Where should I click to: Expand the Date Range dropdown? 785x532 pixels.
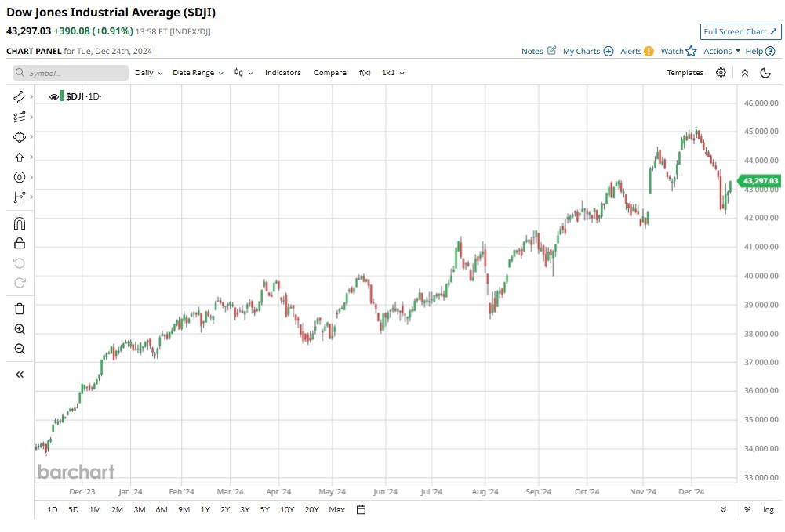[x=198, y=73]
